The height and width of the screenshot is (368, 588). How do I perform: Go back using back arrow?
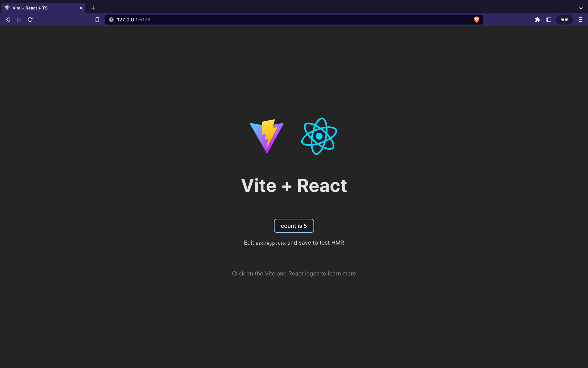tap(8, 20)
